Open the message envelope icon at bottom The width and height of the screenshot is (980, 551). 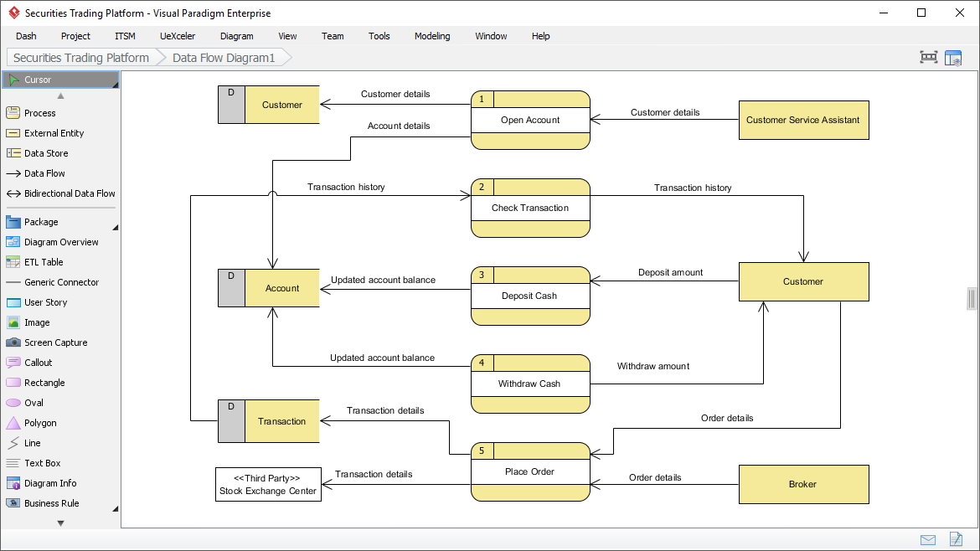(928, 540)
